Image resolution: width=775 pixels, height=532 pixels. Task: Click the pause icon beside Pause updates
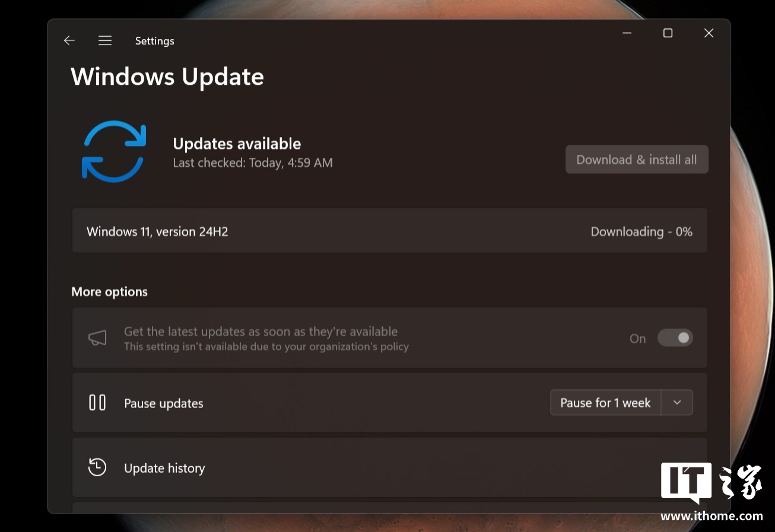97,403
